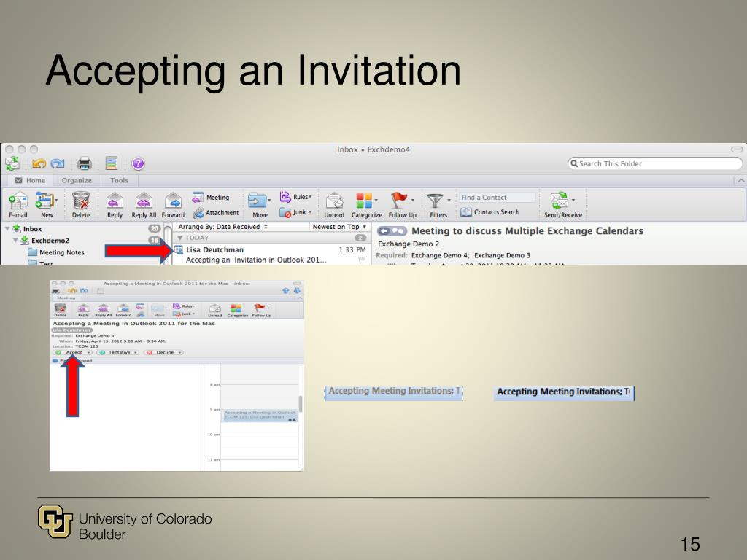Click Reply in Accepting a Meeting window
The width and height of the screenshot is (747, 560).
click(x=83, y=311)
